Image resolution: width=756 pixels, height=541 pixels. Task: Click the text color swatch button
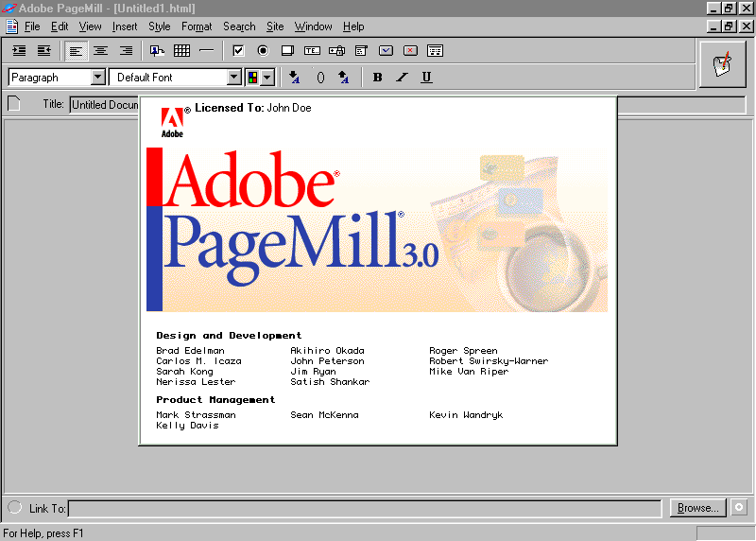point(252,78)
